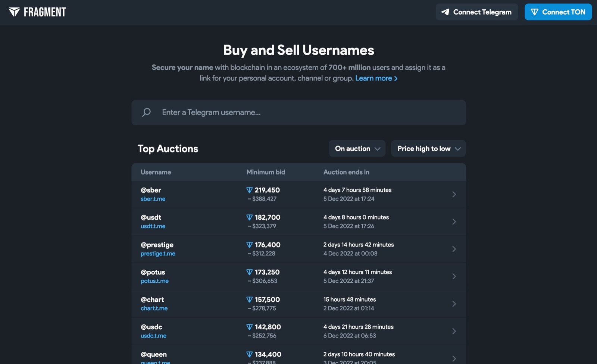Click the search magnifier icon
The height and width of the screenshot is (364, 597).
click(x=146, y=112)
